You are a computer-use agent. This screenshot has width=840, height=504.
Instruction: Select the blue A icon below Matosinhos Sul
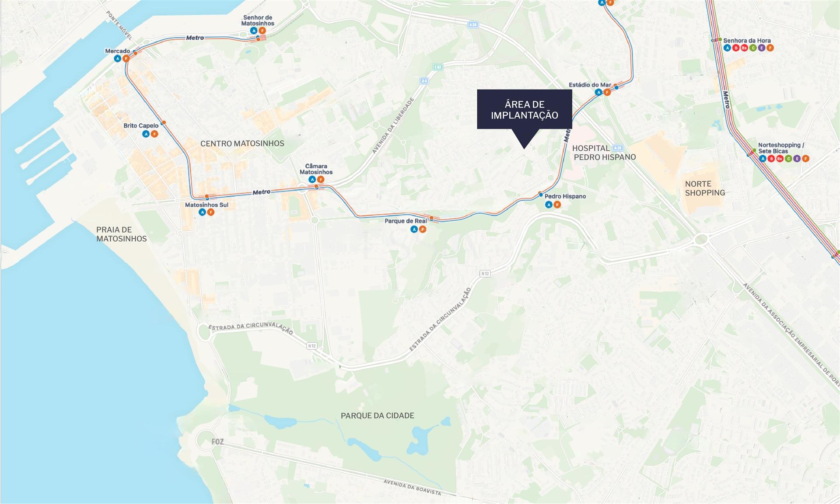202,212
